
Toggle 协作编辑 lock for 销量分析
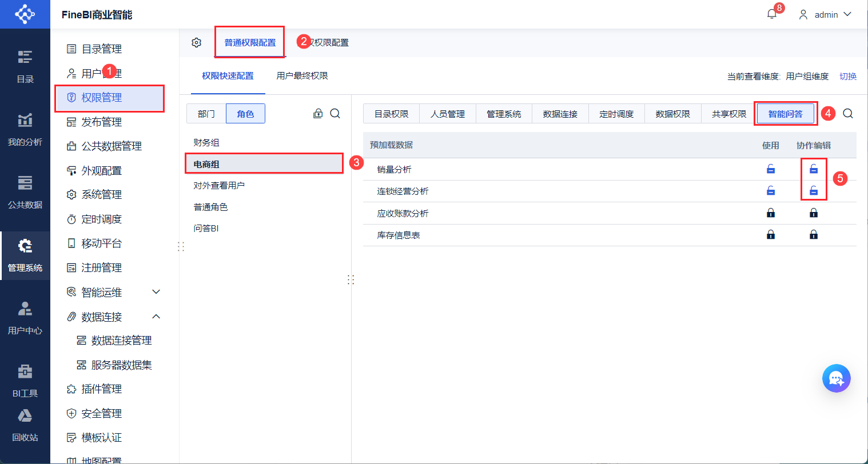point(814,169)
